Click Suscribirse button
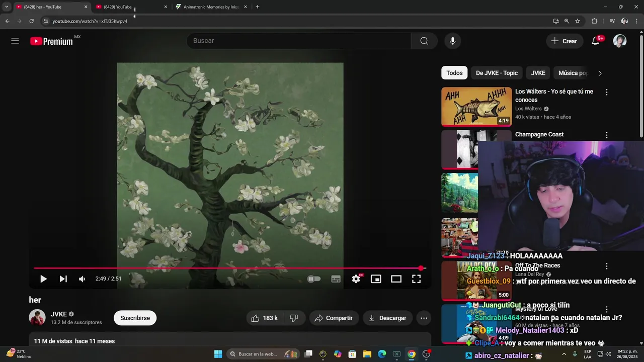 pyautogui.click(x=135, y=318)
